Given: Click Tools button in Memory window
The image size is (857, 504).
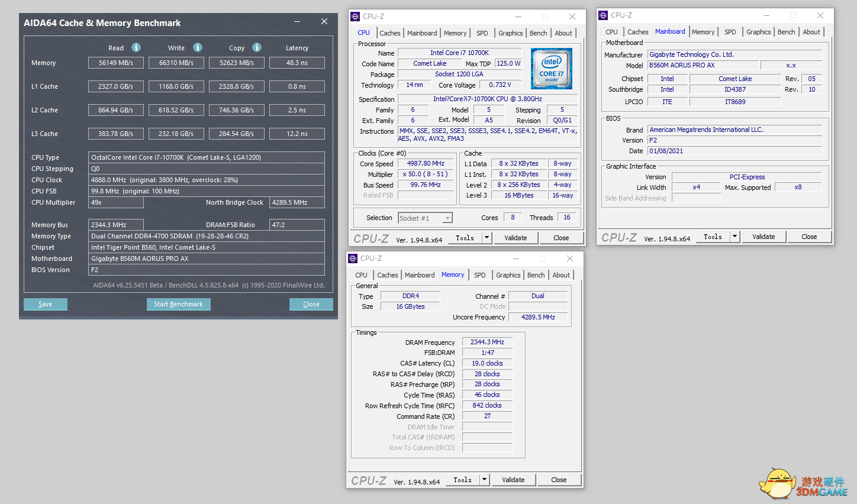Looking at the screenshot, I should [x=463, y=480].
